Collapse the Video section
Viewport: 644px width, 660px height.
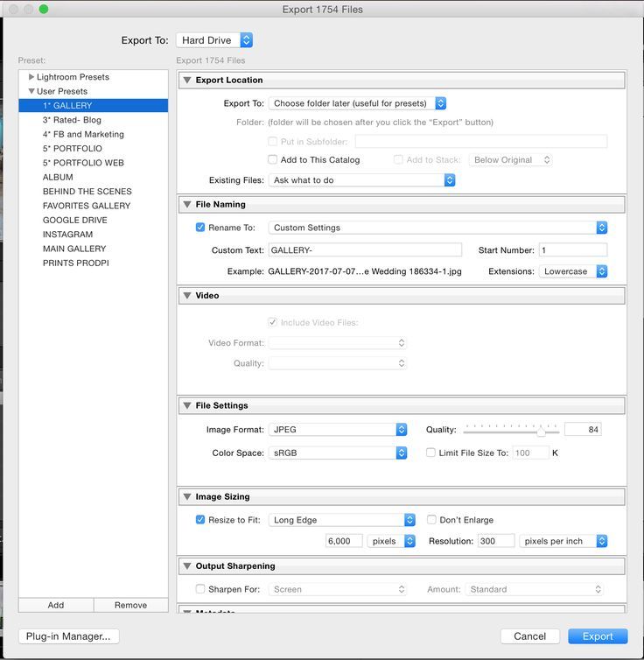187,296
